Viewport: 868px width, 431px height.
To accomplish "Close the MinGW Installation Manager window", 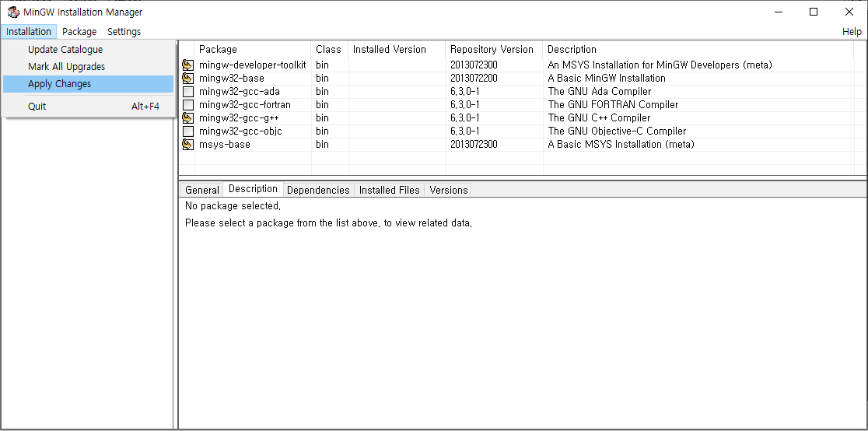I will [x=849, y=12].
